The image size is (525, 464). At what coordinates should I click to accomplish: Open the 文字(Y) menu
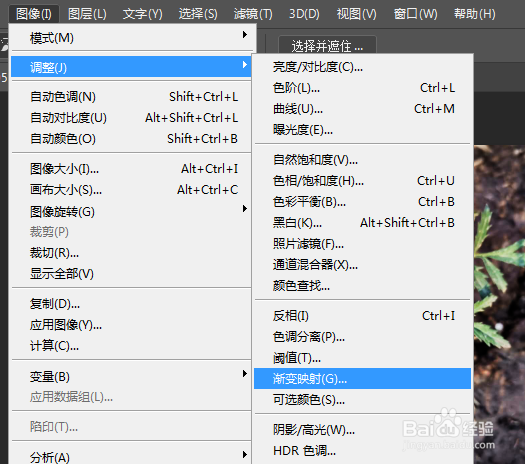142,14
